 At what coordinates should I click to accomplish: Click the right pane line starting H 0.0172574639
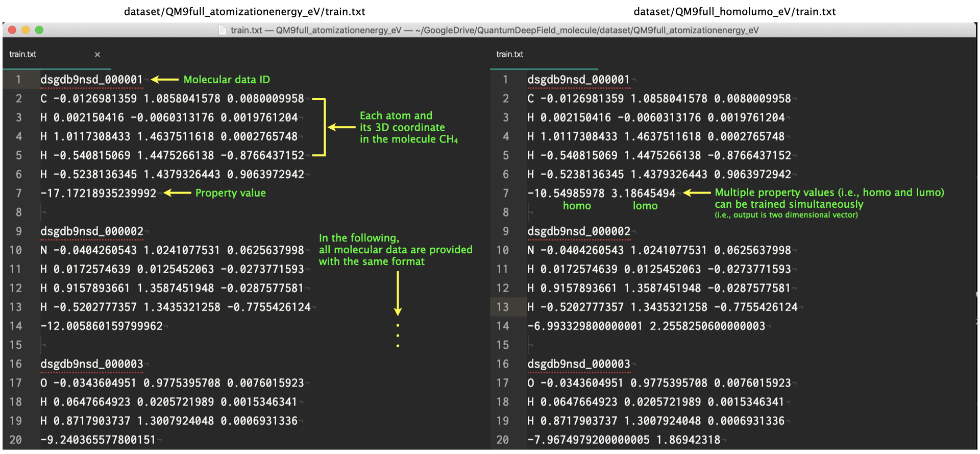659,269
